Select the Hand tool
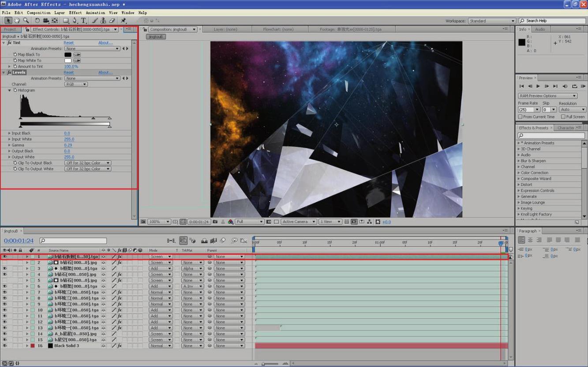Screen dimensions: 588x367 point(17,21)
